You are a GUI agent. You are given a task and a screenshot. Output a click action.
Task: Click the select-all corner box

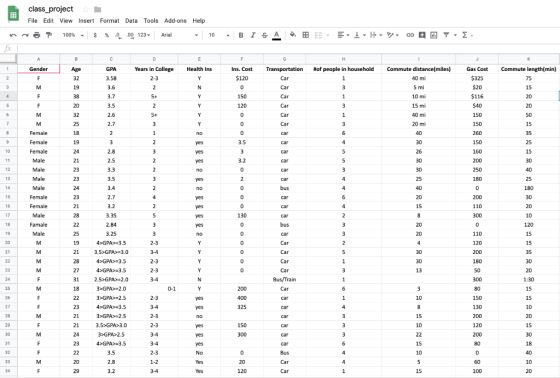click(x=8, y=59)
